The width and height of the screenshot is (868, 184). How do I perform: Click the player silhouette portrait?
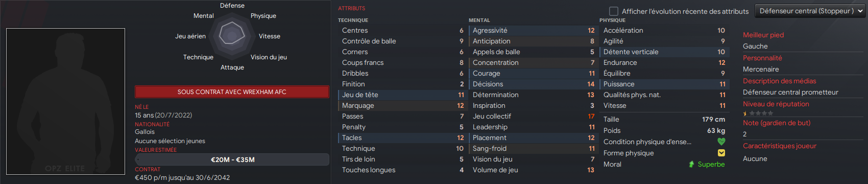(x=65, y=101)
